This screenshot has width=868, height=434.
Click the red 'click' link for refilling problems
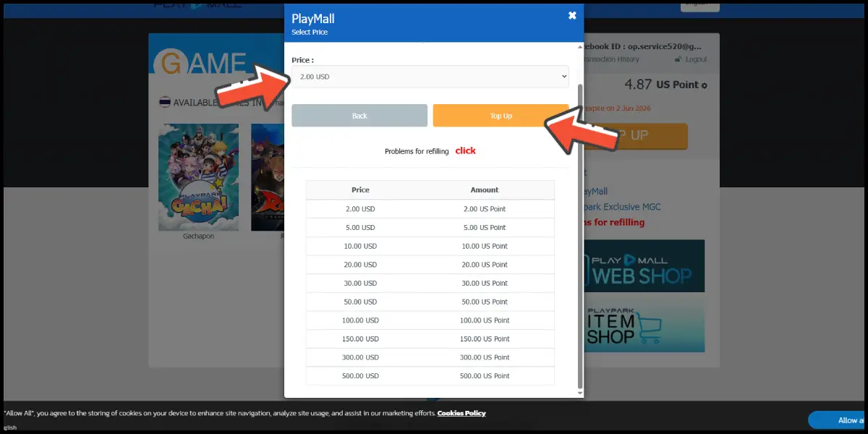tap(465, 150)
